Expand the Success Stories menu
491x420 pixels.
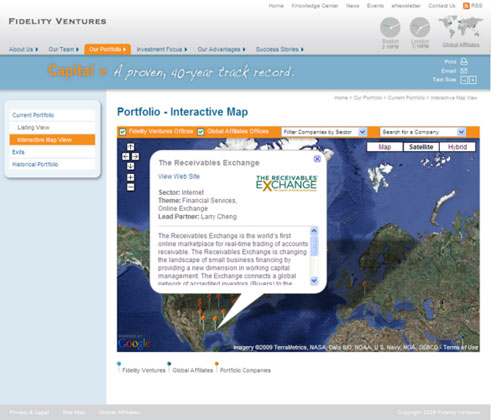pos(280,49)
